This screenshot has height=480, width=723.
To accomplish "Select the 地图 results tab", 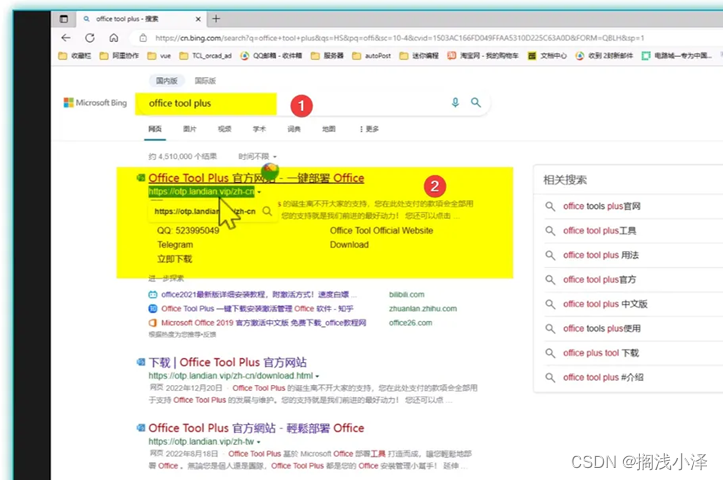I will click(x=329, y=129).
